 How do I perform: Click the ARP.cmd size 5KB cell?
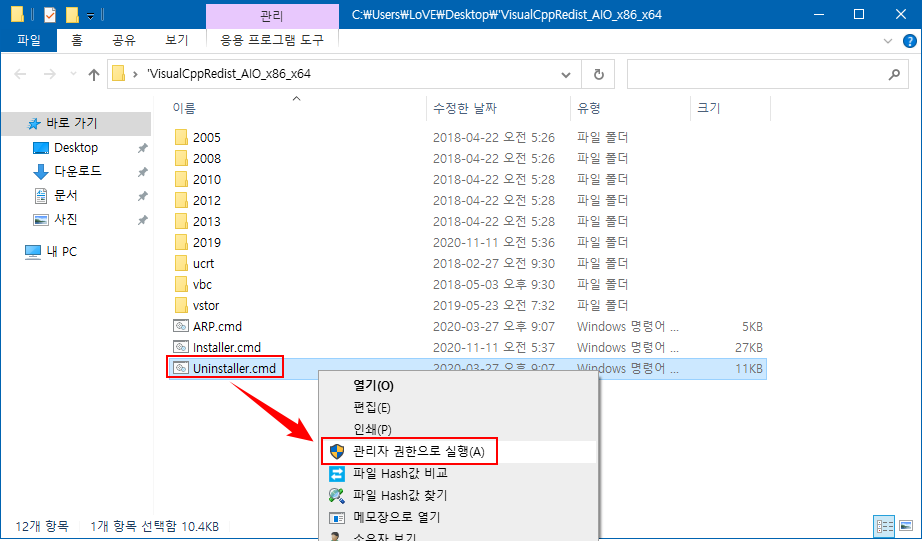pos(753,326)
